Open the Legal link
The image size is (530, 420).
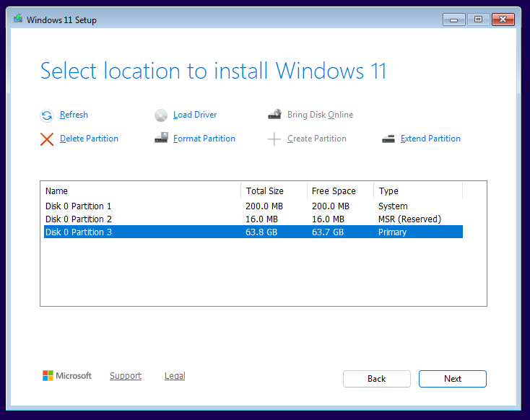click(x=175, y=376)
